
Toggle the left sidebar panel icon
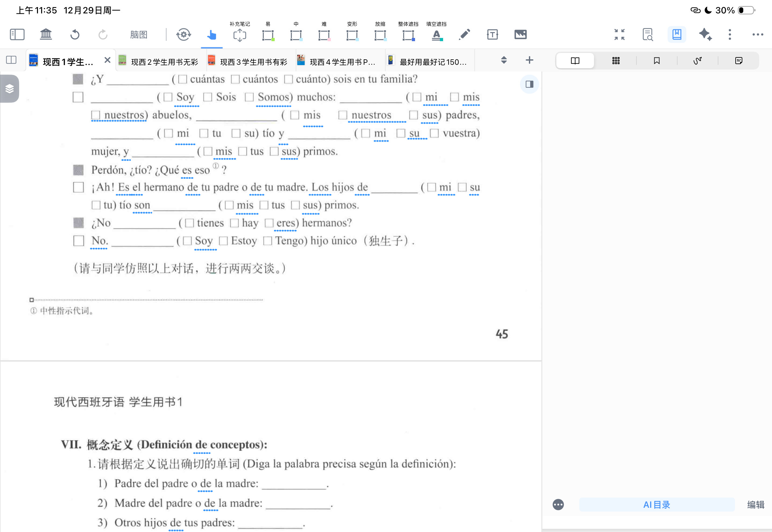[x=17, y=34]
